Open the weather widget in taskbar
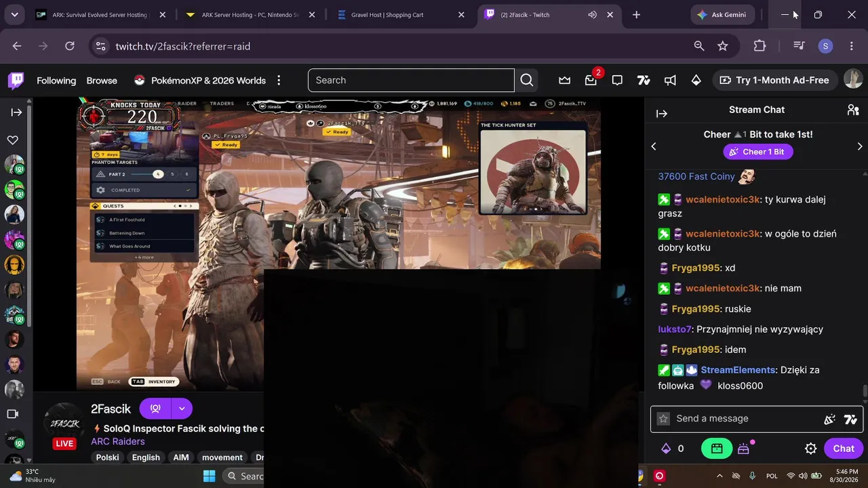The height and width of the screenshot is (488, 868). click(33, 476)
